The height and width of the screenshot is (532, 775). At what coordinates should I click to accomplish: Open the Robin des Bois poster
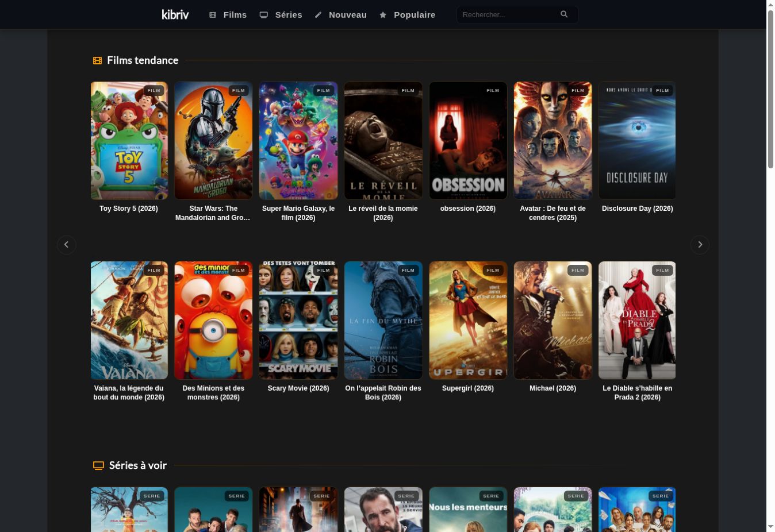pyautogui.click(x=383, y=321)
